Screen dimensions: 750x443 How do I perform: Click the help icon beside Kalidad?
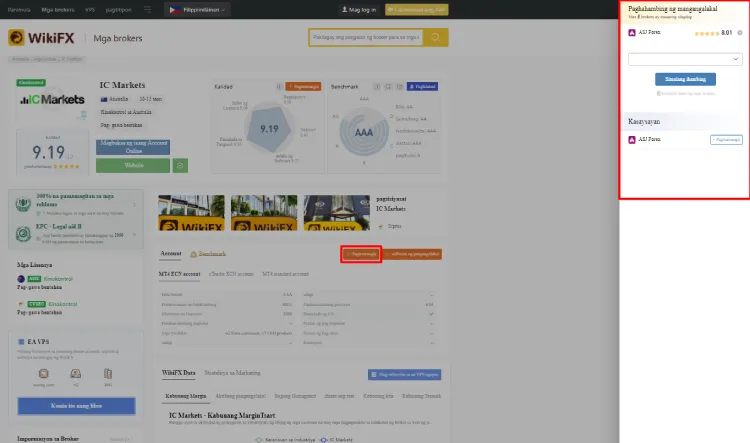point(279,87)
